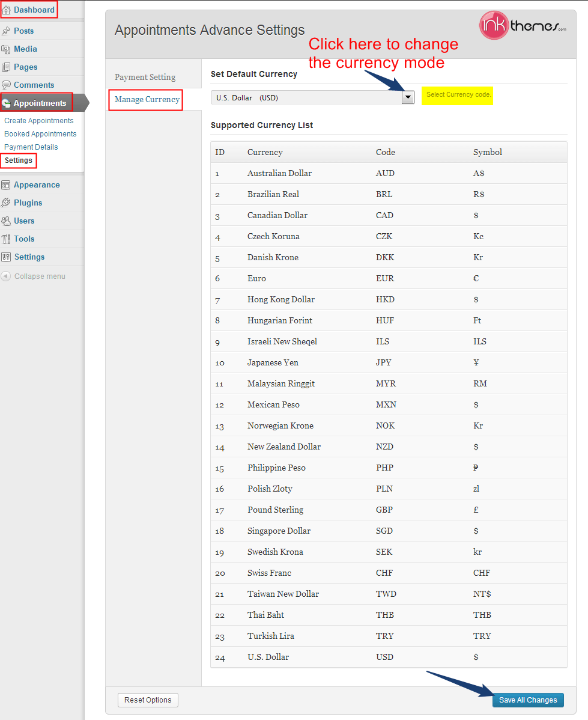Open the bottom Settings menu item
The width and height of the screenshot is (588, 720).
tap(29, 257)
